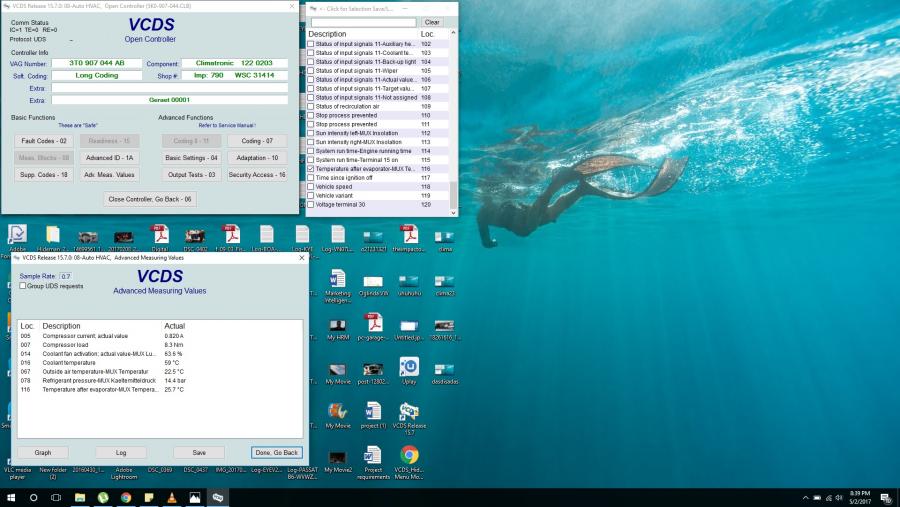
Task: Click the Windows Start button
Action: pos(11,497)
